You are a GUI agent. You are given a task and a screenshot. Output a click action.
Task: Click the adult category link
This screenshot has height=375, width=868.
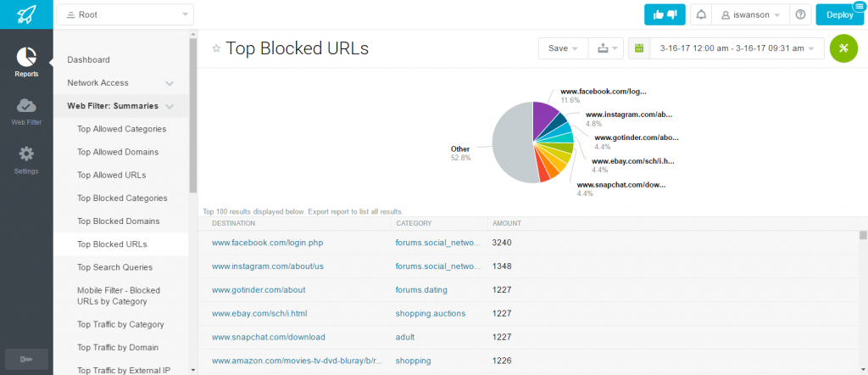[404, 337]
